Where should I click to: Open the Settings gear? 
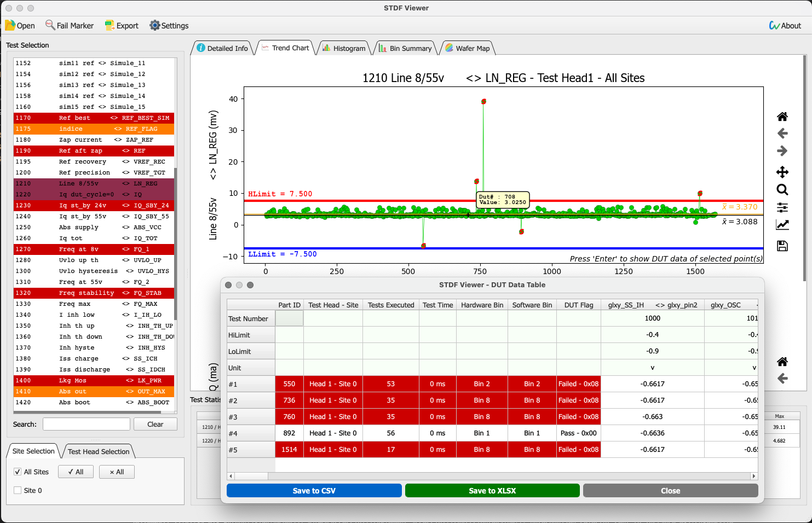coord(169,25)
